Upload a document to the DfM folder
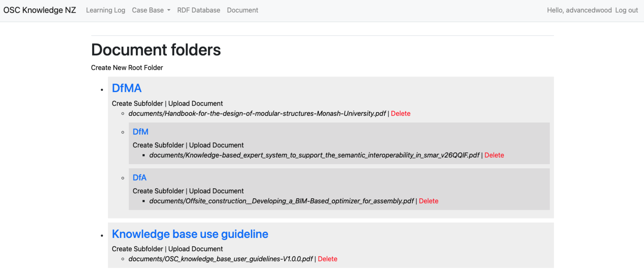The height and width of the screenshot is (280, 644). tap(216, 145)
